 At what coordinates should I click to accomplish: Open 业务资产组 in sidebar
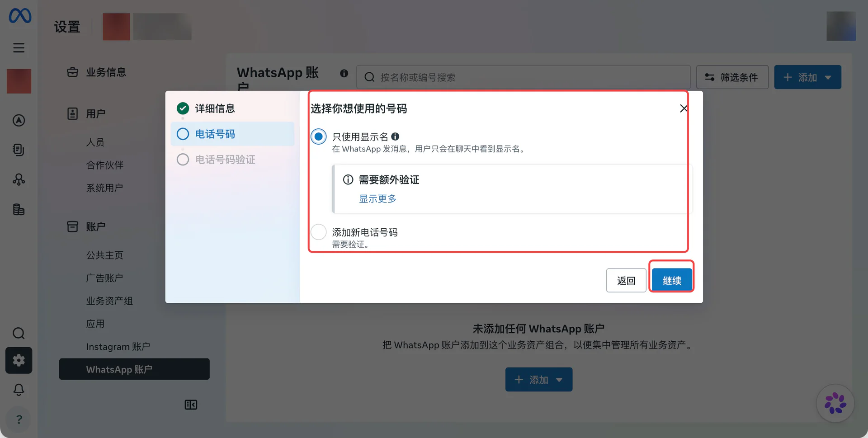tap(110, 301)
